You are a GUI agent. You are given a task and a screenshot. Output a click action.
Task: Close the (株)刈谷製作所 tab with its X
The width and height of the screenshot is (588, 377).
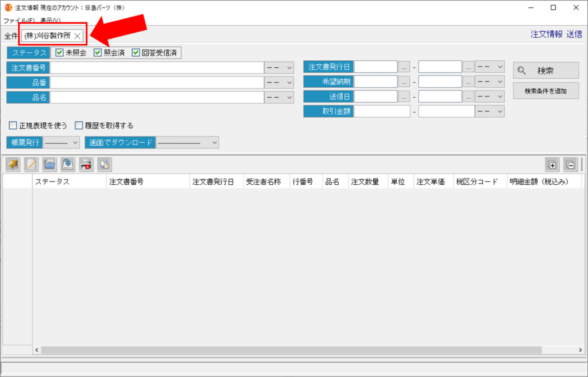pyautogui.click(x=78, y=36)
